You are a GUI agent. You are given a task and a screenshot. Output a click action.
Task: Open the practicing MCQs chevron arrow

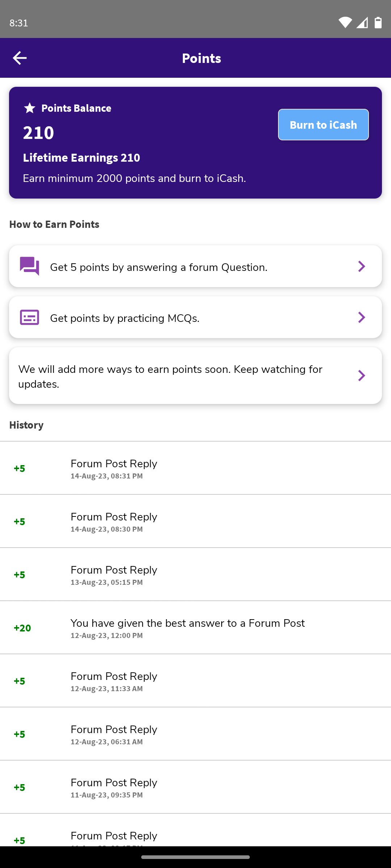pyautogui.click(x=361, y=317)
